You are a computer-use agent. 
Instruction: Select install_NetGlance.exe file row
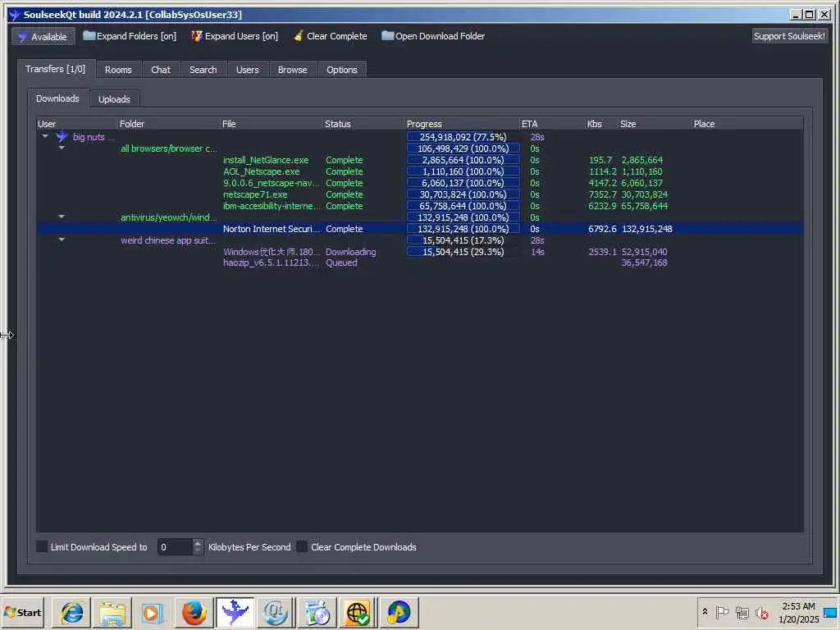click(x=419, y=160)
